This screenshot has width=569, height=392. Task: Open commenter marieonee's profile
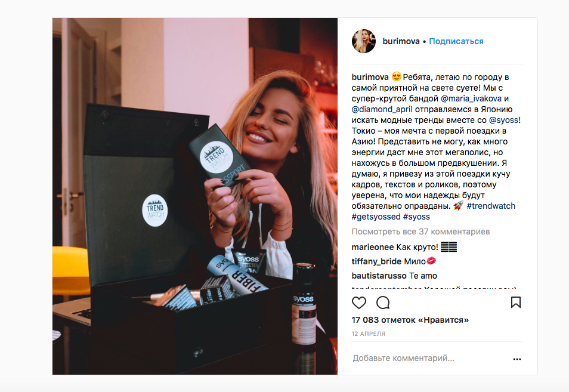coord(372,247)
